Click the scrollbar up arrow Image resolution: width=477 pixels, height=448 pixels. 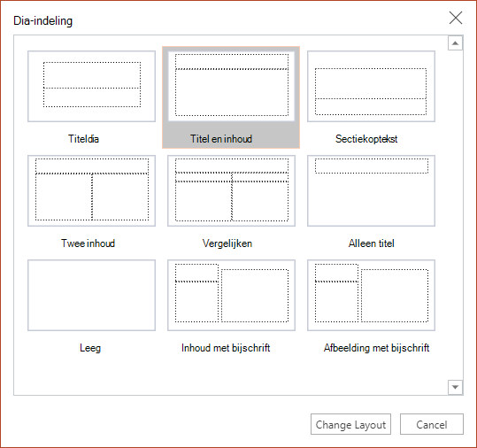(456, 42)
